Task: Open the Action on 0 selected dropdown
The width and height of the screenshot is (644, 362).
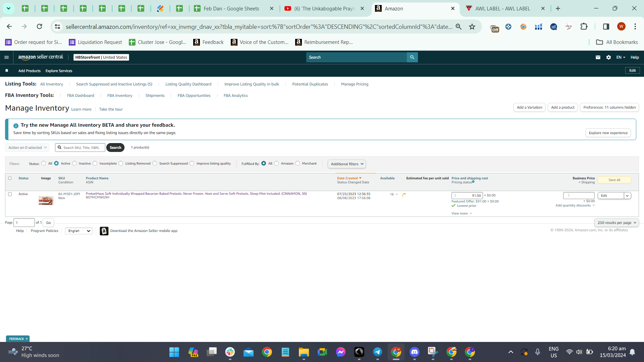Action: [27, 147]
